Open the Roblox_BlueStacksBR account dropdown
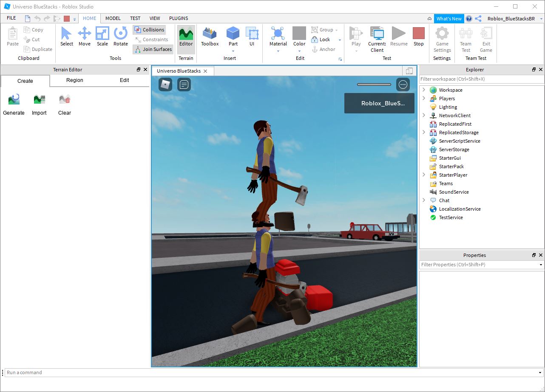 coord(542,19)
